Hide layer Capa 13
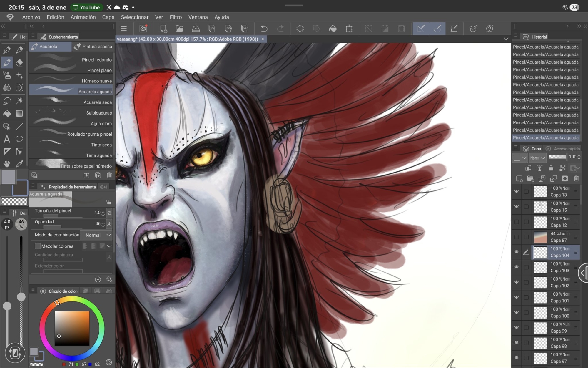 [x=516, y=192]
